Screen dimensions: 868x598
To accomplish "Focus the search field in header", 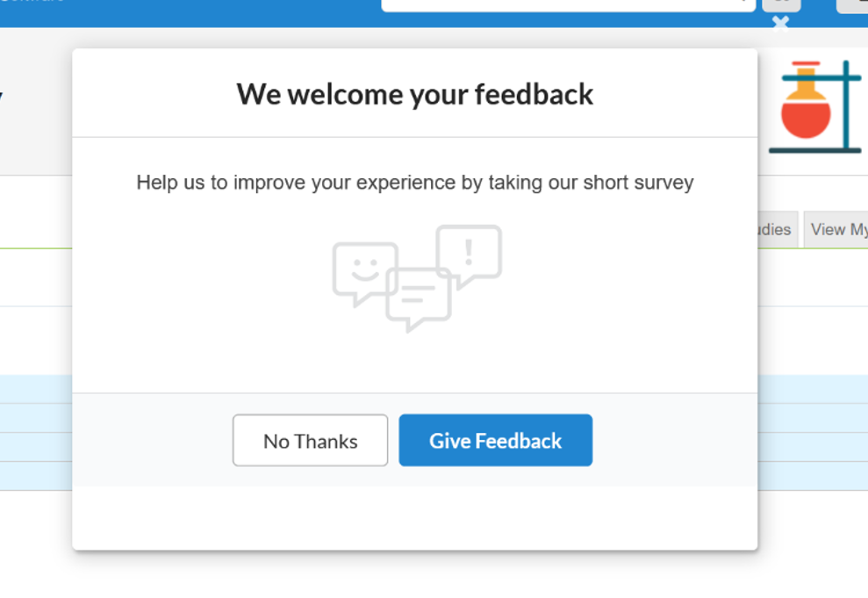I will click(x=562, y=4).
